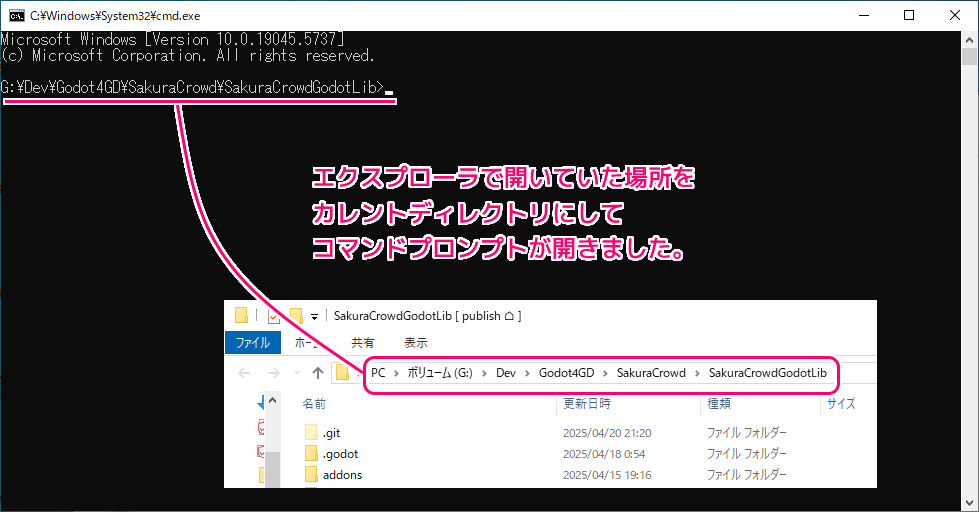Click the cmd.exe icon in the title bar
The image size is (979, 512).
17,16
